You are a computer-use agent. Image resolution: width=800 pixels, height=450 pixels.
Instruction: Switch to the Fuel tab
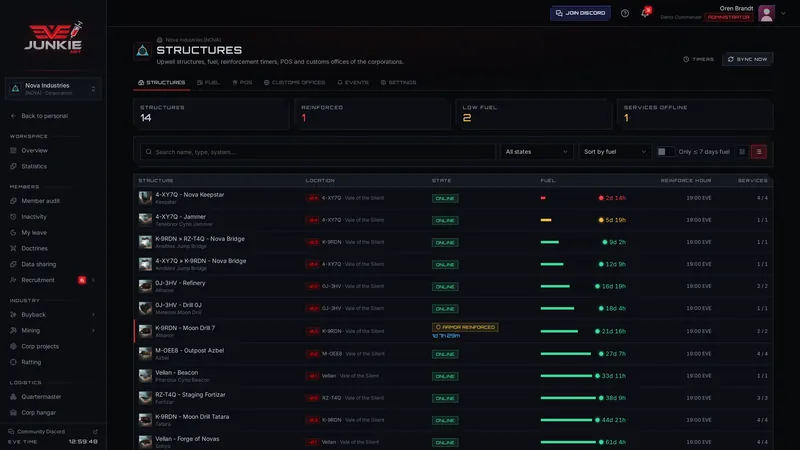(209, 83)
